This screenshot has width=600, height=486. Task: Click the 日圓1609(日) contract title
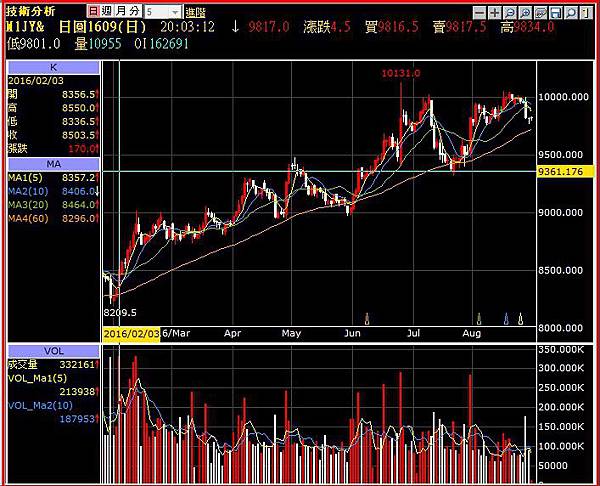[103, 27]
